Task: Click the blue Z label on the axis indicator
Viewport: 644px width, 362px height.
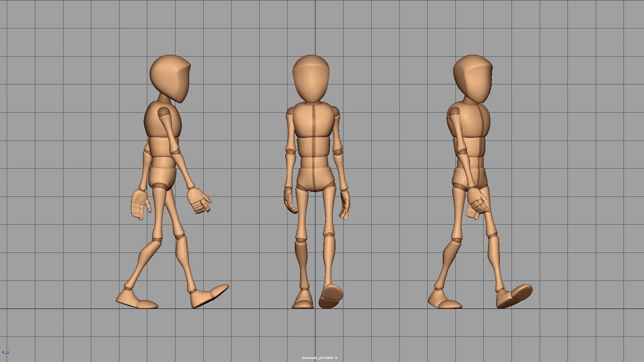Action: point(3,352)
